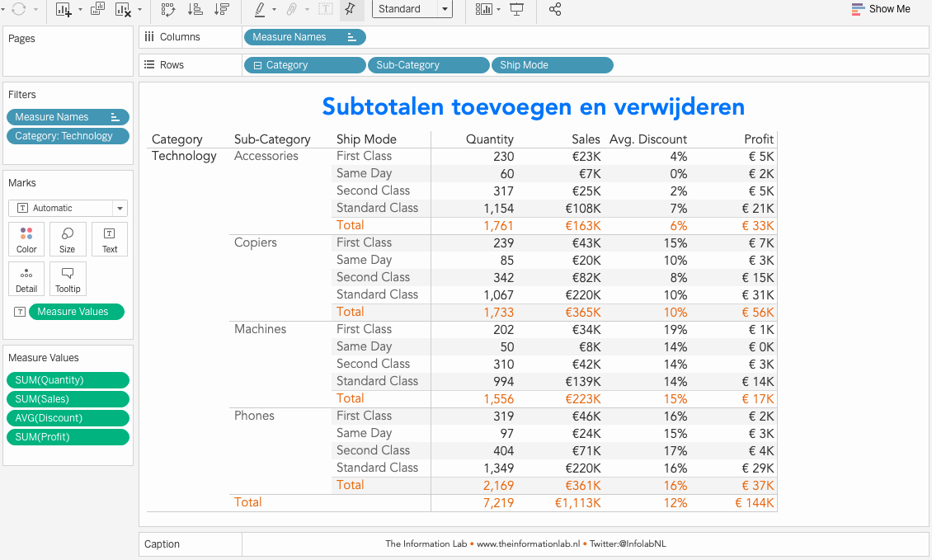Screen dimensions: 932x560
Task: Click the Tooltip button on the Marks card
Action: point(68,279)
